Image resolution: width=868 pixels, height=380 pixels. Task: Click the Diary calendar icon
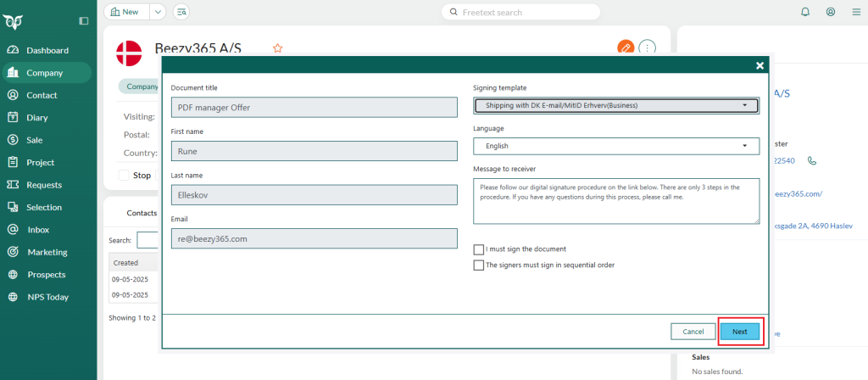(14, 117)
